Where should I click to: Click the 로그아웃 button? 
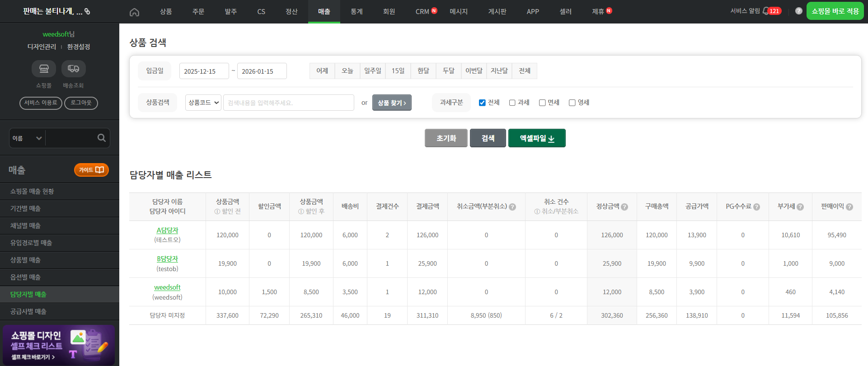point(81,103)
